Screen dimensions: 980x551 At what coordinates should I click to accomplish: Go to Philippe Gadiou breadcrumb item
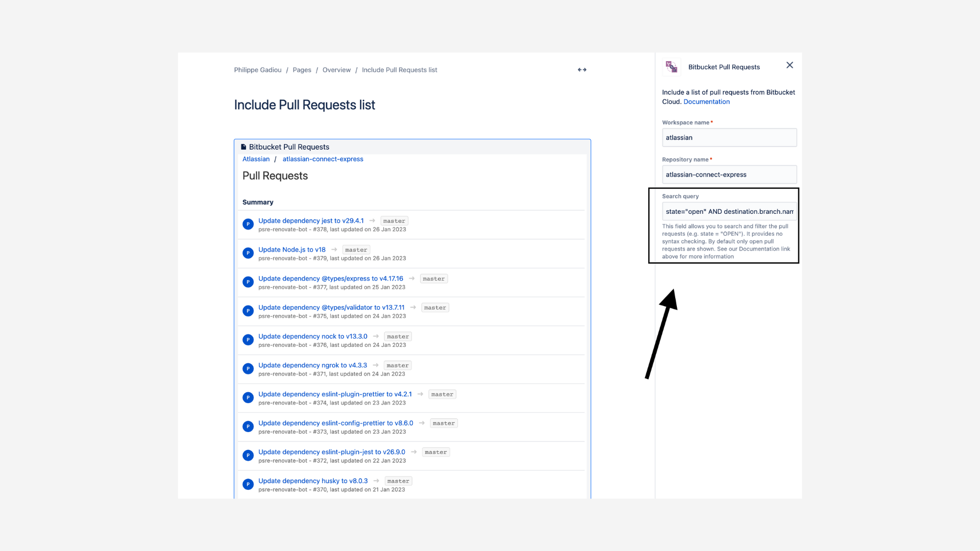(x=257, y=70)
